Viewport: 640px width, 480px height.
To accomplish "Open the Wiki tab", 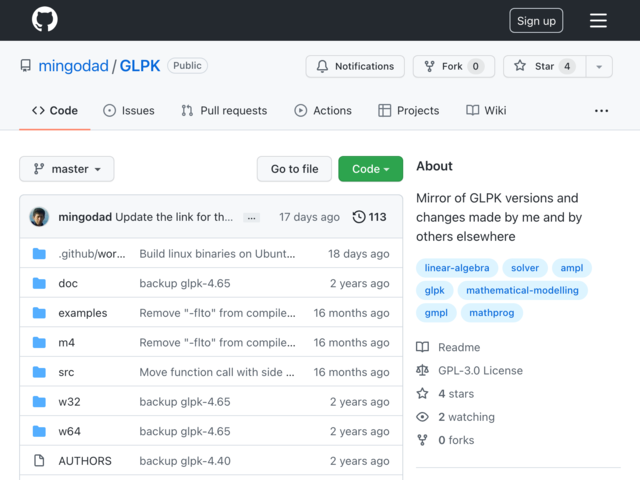I will click(x=486, y=111).
